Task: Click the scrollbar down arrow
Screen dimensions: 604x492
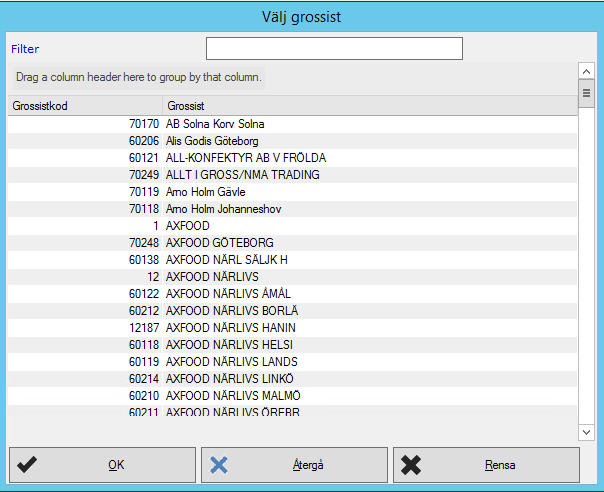Action: pos(586,432)
